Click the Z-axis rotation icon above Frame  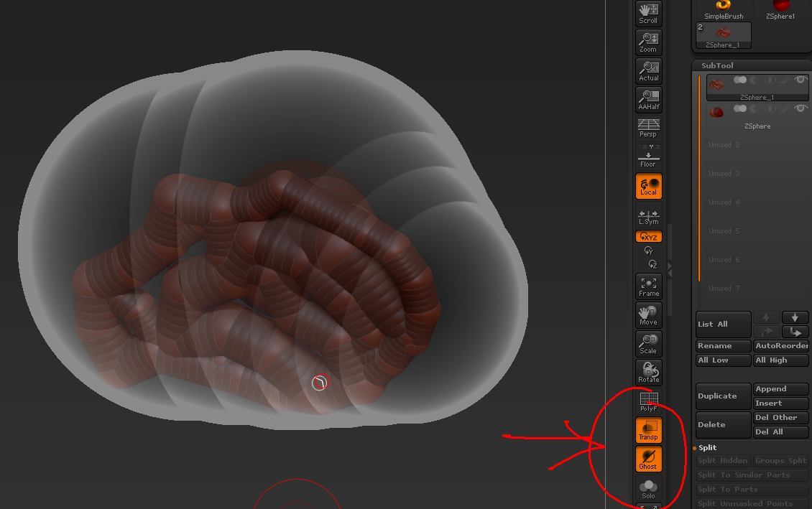click(652, 264)
